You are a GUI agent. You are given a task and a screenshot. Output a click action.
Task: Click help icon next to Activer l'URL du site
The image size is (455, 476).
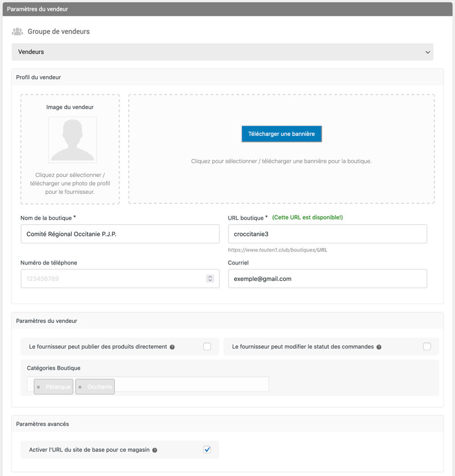coord(155,450)
